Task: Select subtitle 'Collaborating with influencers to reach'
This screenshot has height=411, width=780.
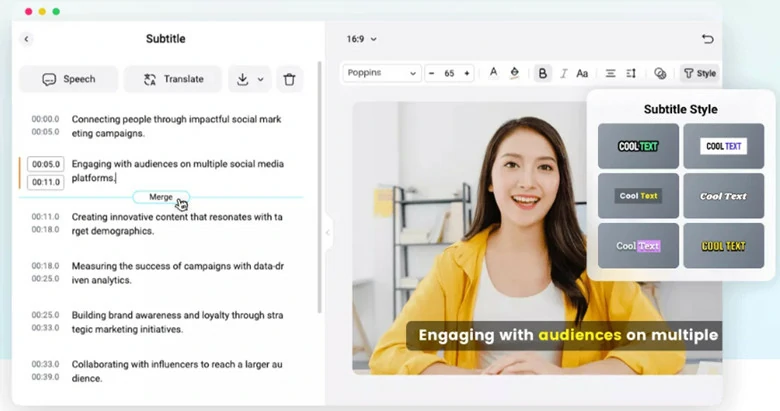Action: point(177,371)
